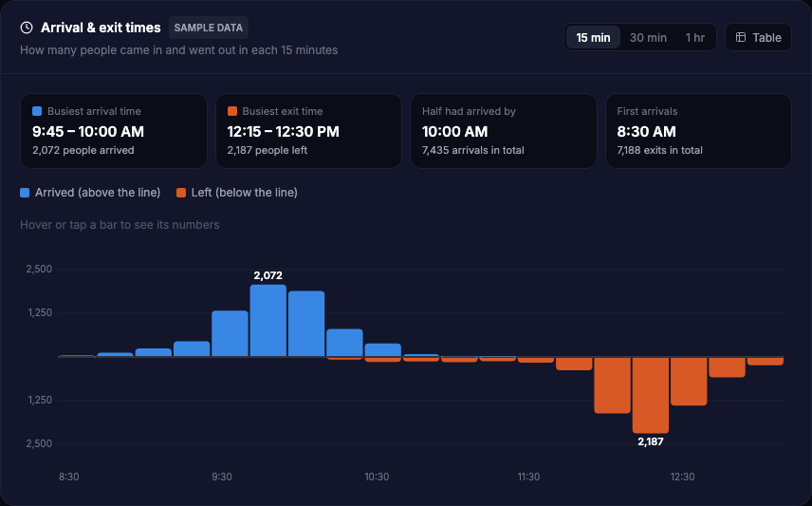Click '2,072 people arrived' text
812x506 pixels.
pos(83,150)
